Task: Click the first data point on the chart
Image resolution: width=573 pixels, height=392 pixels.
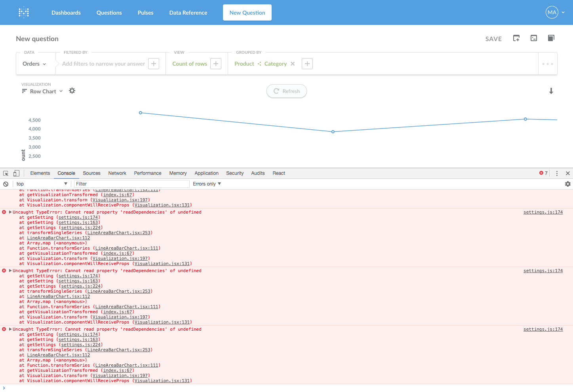Action: [x=141, y=113]
